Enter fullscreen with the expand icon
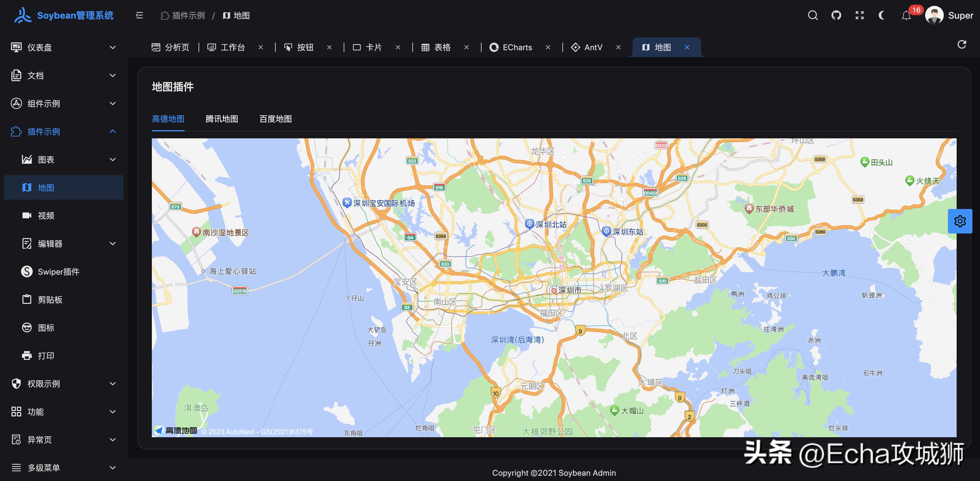Screen dimensions: 980x481 [x=859, y=15]
